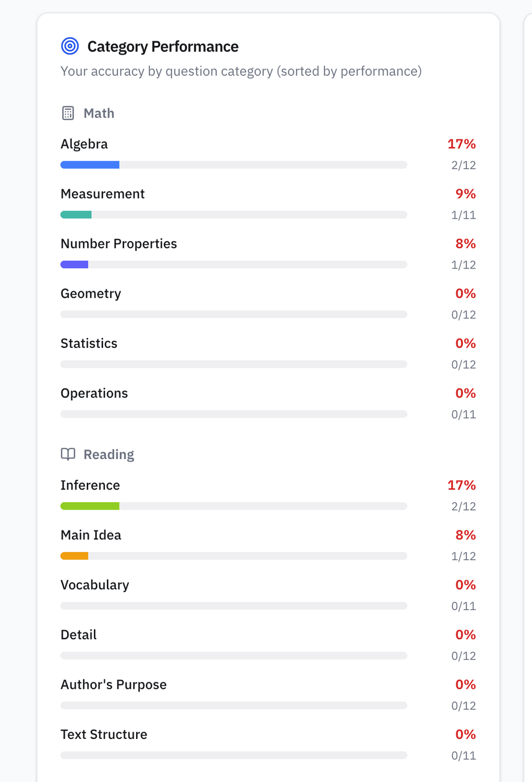
Task: Select the Statistics category row label
Action: pyautogui.click(x=89, y=344)
